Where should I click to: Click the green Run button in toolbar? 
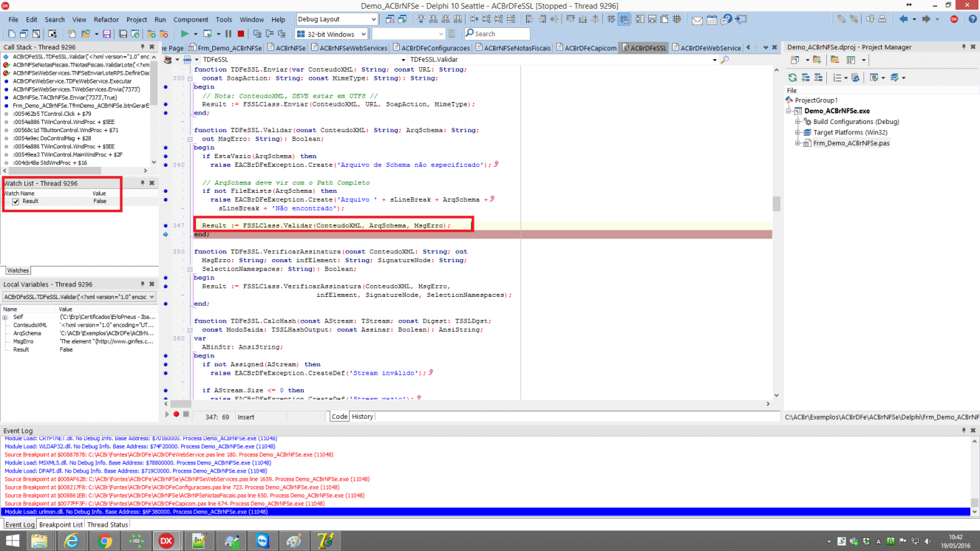184,34
